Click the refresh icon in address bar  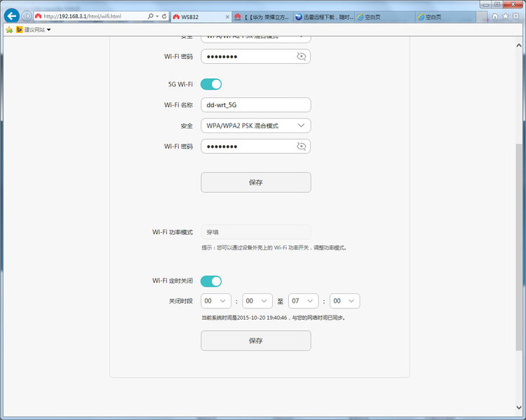pyautogui.click(x=163, y=16)
